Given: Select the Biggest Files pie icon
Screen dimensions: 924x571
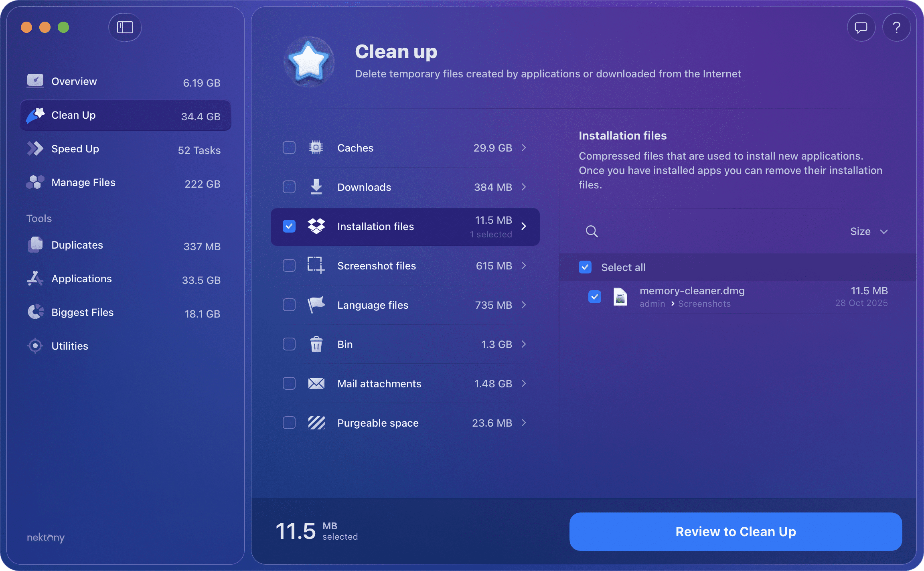Looking at the screenshot, I should (x=35, y=312).
